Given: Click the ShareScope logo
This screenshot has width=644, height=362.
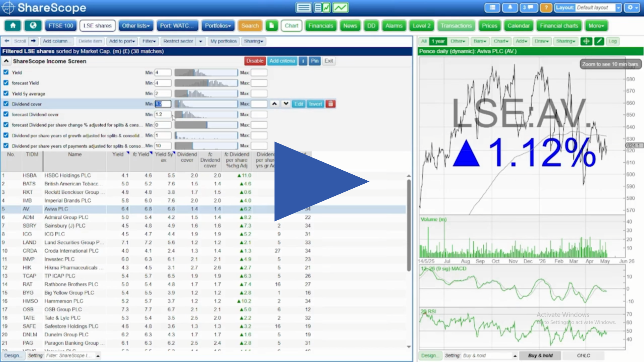Looking at the screenshot, I should click(44, 7).
